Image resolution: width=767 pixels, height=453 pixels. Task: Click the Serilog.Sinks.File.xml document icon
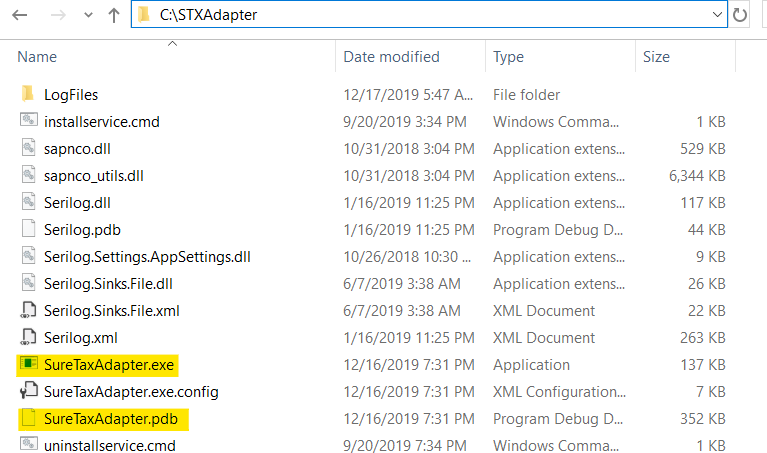coord(27,311)
